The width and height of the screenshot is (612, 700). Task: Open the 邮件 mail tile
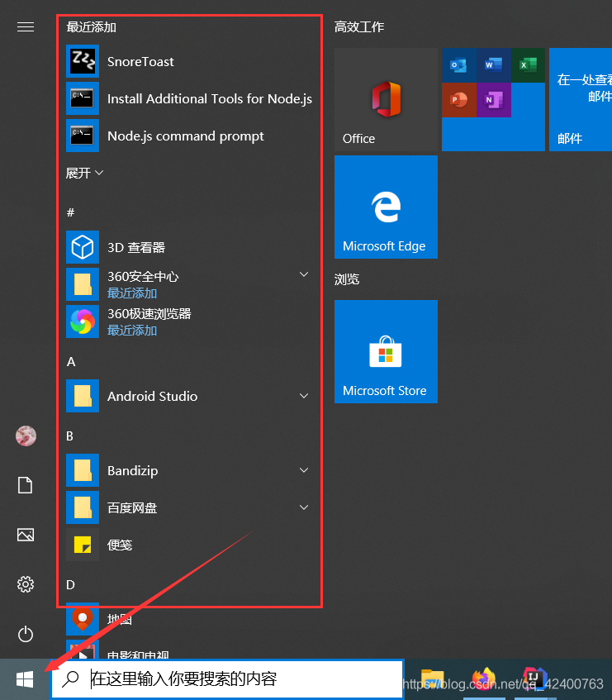click(x=581, y=99)
